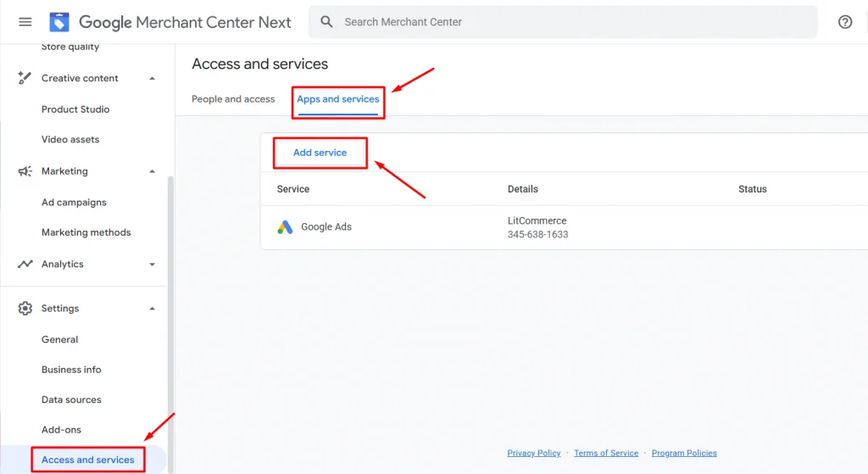Screen dimensions: 868x474
Task: Open the Privacy Policy link
Action: click(534, 453)
